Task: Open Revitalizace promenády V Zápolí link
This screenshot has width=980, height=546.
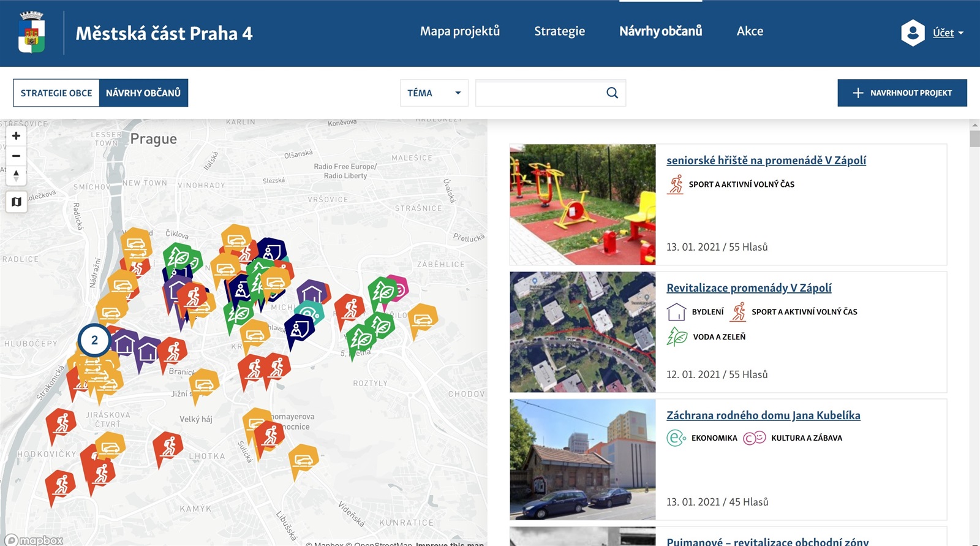Action: 749,288
